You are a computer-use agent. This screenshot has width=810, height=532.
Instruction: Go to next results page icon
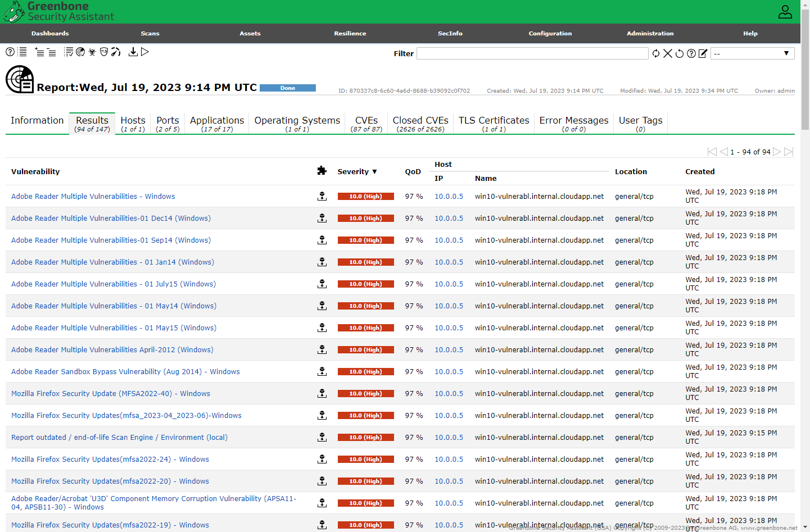click(777, 152)
